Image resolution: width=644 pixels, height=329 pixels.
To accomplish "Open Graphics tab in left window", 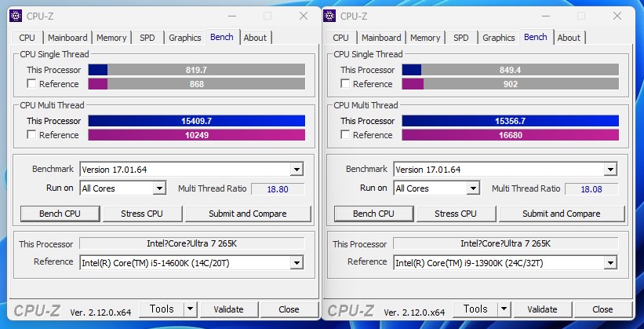I will pos(185,38).
